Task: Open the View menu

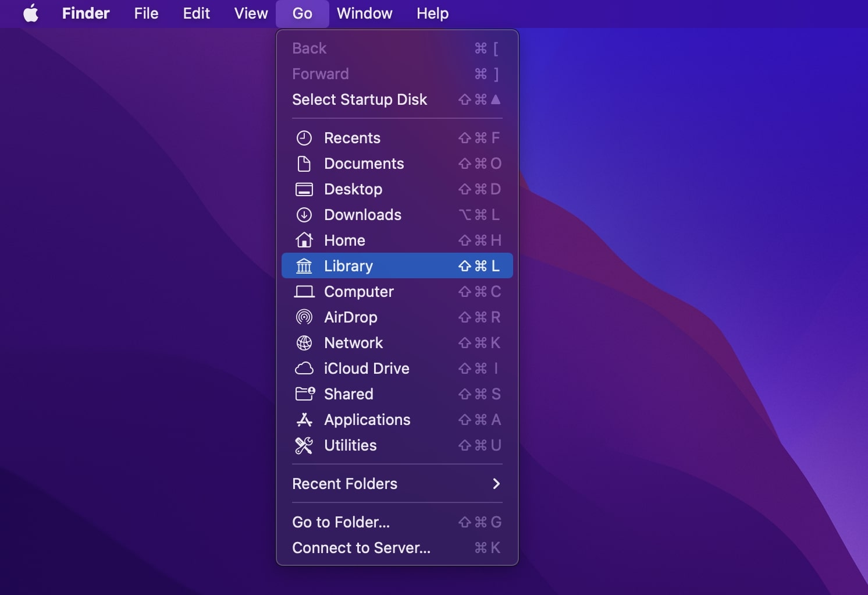Action: [x=251, y=13]
